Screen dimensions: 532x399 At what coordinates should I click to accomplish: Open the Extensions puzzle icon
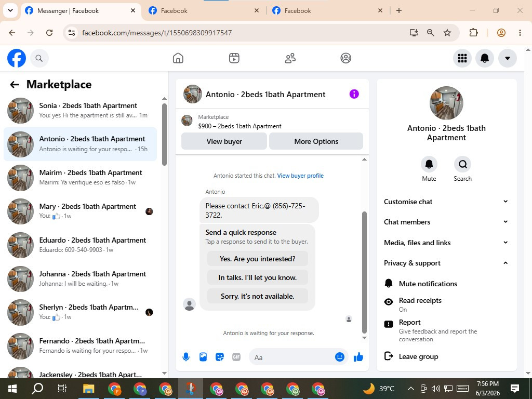click(473, 33)
